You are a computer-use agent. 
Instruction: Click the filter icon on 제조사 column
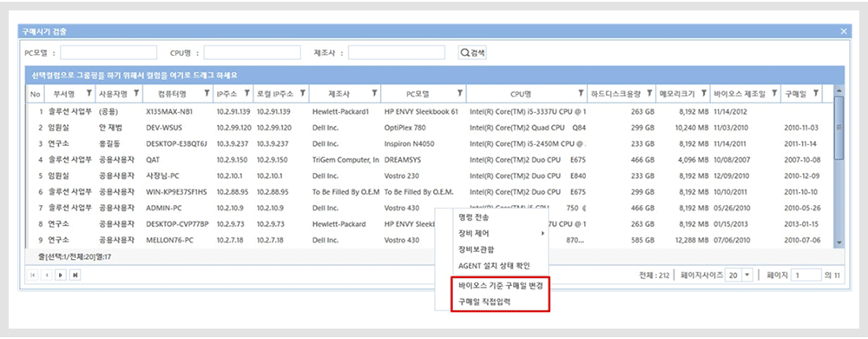pos(374,94)
